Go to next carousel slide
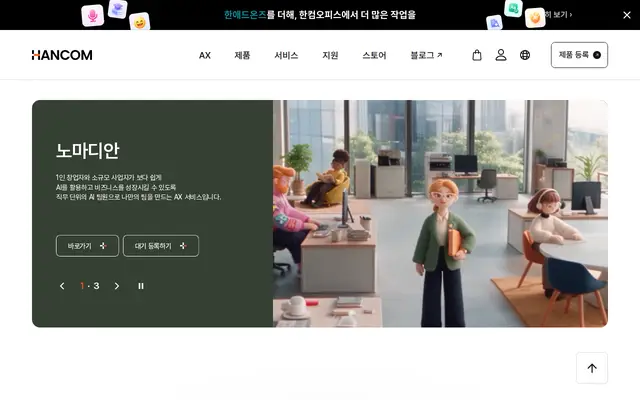The height and width of the screenshot is (400, 640). pos(117,286)
